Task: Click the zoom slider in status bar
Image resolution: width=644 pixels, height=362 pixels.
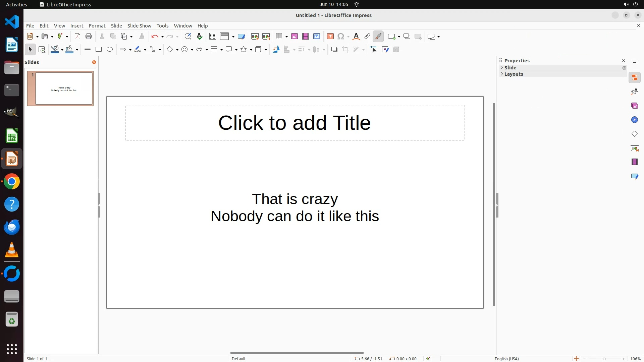Action: (604, 359)
